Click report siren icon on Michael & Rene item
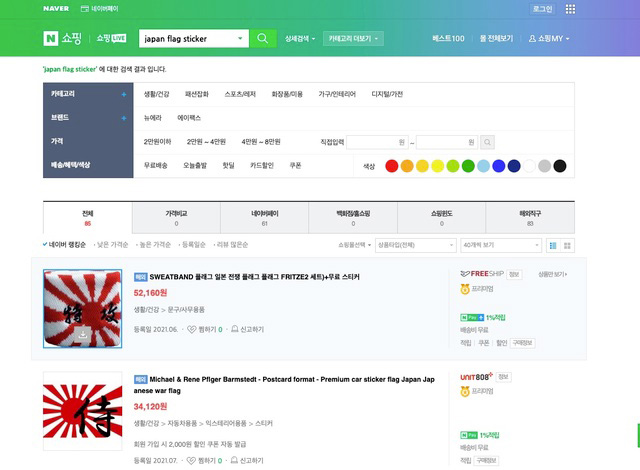 (x=230, y=459)
